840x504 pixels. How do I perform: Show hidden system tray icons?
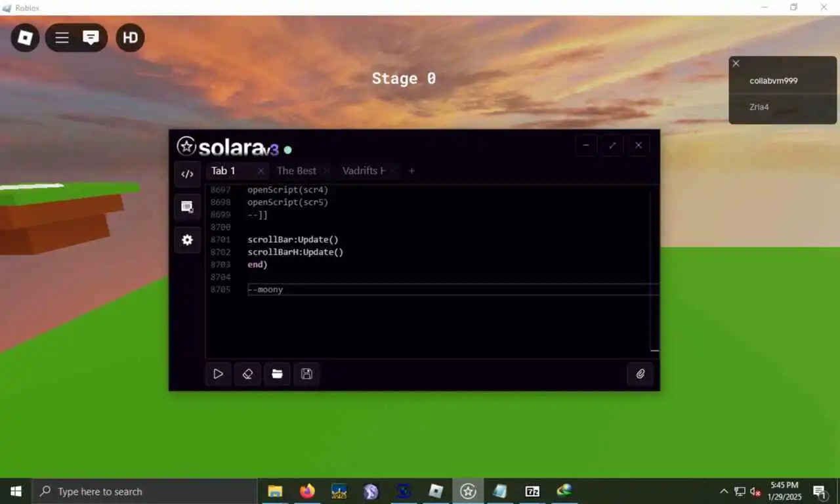pyautogui.click(x=724, y=491)
